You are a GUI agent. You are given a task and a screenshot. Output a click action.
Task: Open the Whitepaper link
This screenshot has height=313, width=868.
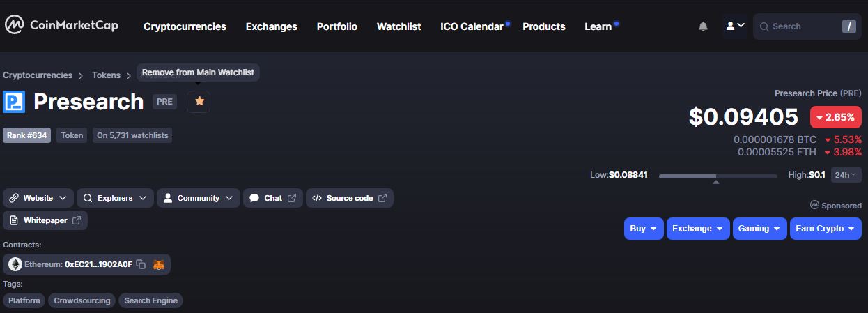pyautogui.click(x=45, y=220)
